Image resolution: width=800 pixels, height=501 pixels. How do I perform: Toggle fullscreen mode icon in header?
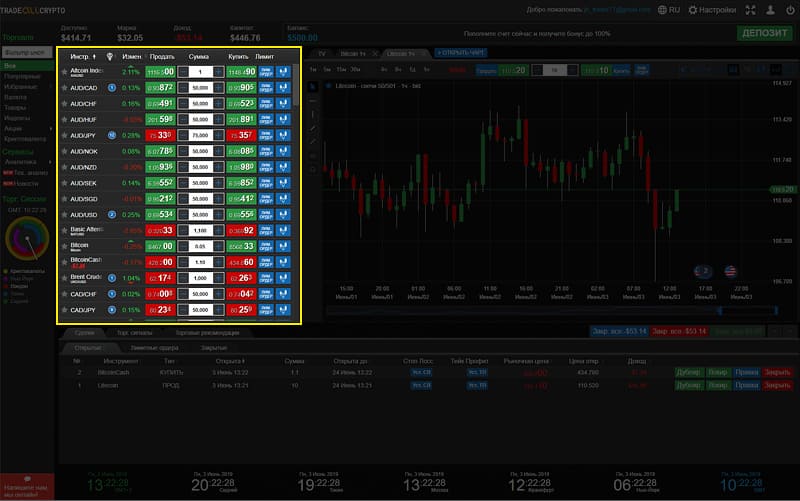click(751, 10)
